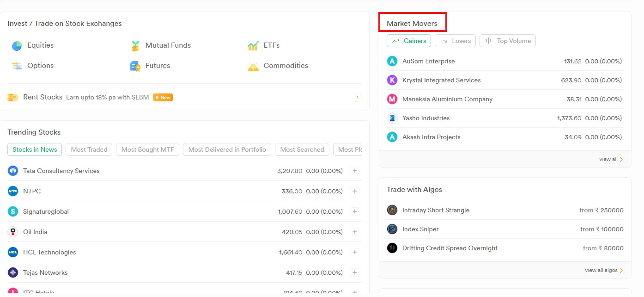
Task: Click the Tata Consultancy Services logo
Action: click(x=13, y=171)
